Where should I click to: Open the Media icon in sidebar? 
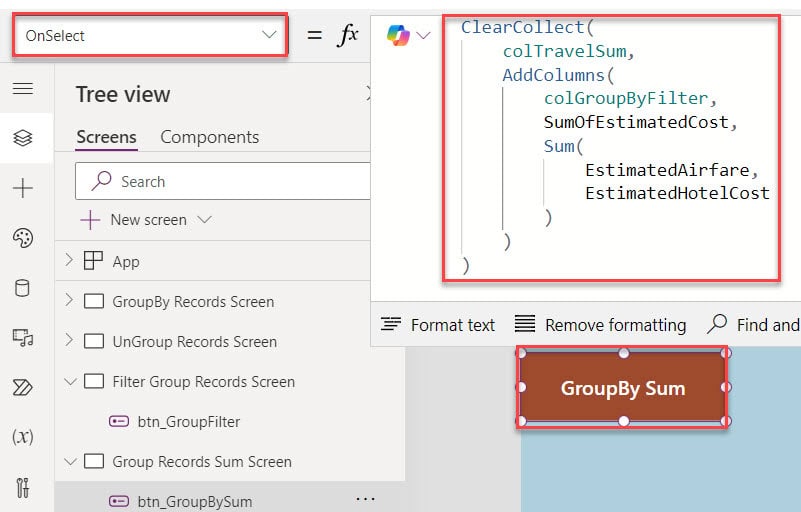23,337
